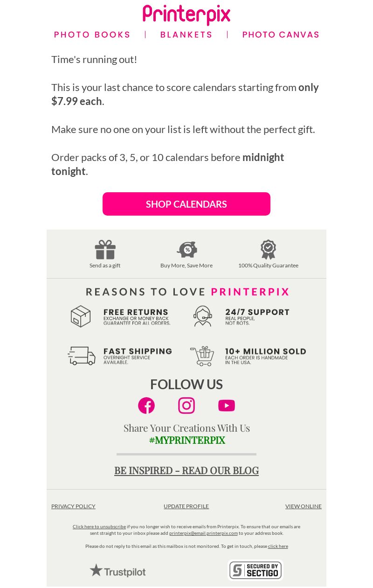
Task: Click the gift box icon
Action: (105, 250)
